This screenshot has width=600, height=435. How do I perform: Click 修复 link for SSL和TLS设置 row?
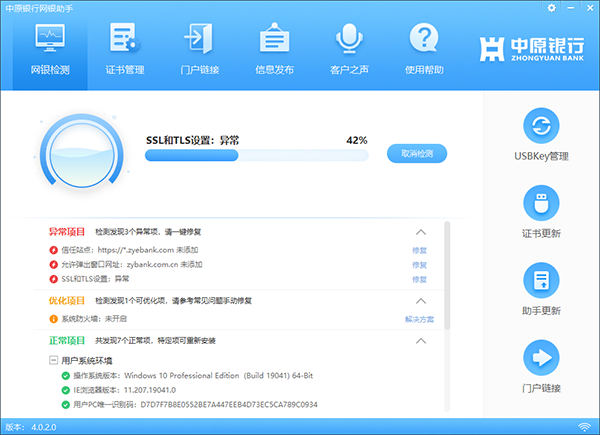[419, 280]
